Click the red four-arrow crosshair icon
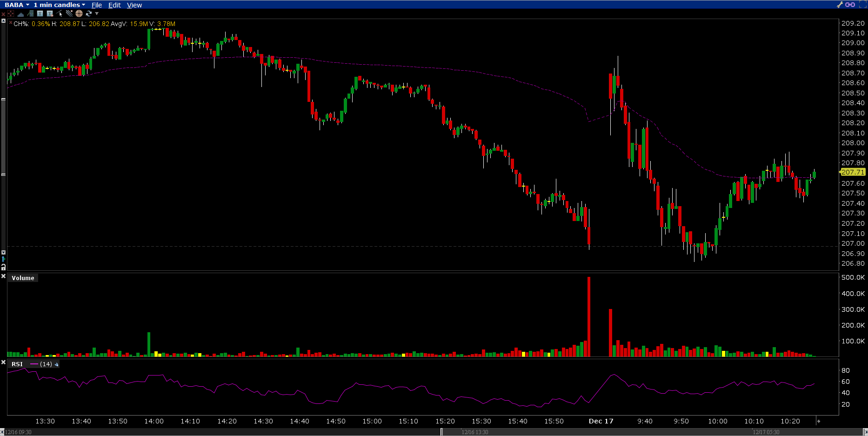The height and width of the screenshot is (436, 868). (11, 13)
